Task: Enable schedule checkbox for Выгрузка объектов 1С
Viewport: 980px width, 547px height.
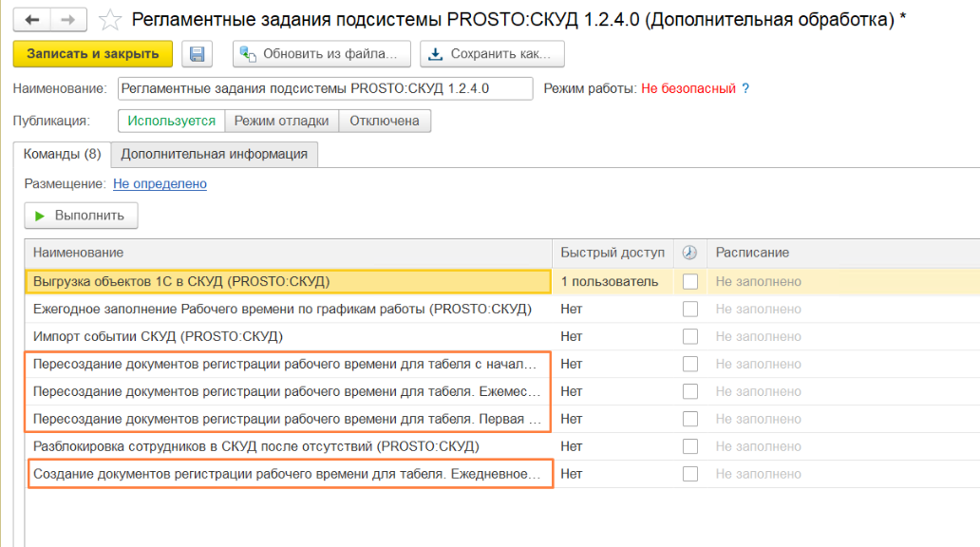Action: [x=690, y=281]
